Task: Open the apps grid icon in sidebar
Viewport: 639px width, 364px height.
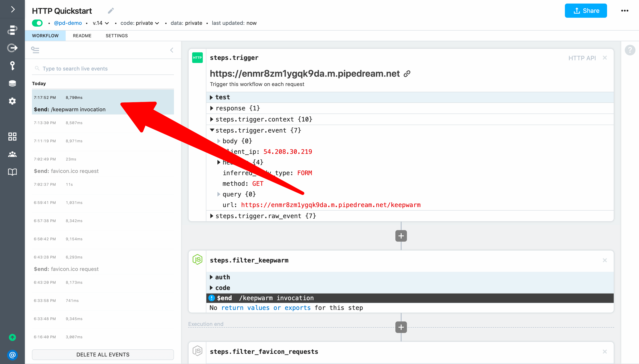Action: 12,137
